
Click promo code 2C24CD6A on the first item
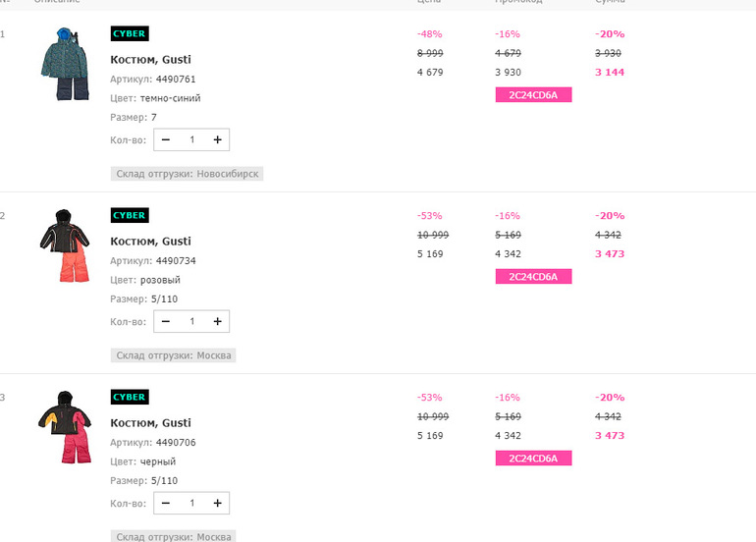click(533, 95)
